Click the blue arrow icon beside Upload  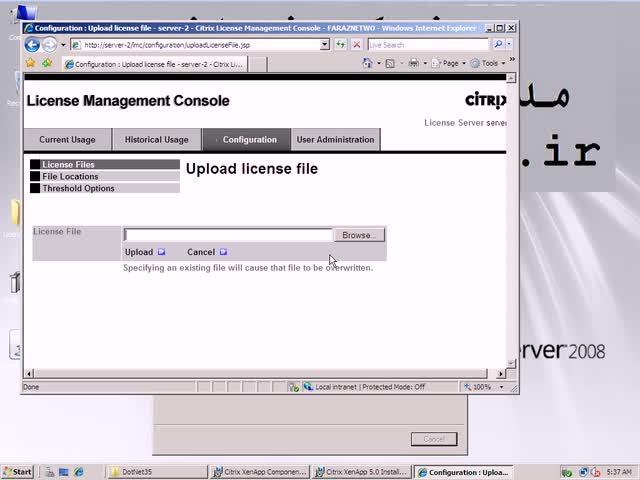coord(162,252)
